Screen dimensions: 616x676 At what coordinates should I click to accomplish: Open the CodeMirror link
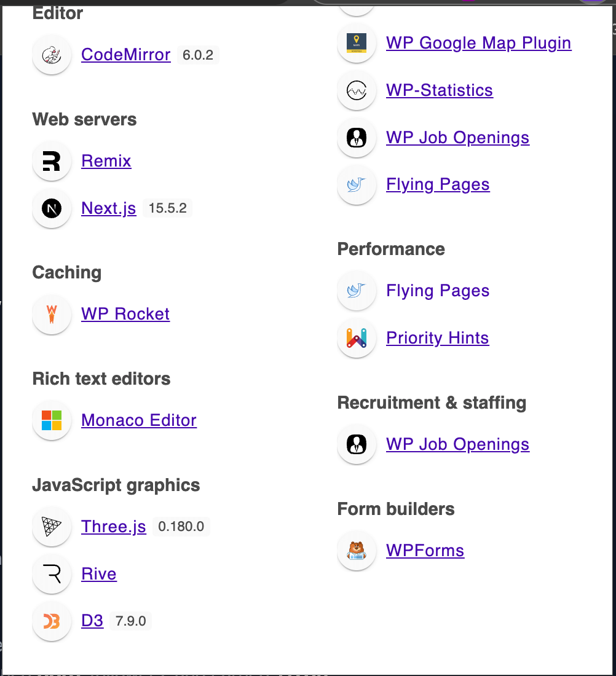pyautogui.click(x=126, y=55)
